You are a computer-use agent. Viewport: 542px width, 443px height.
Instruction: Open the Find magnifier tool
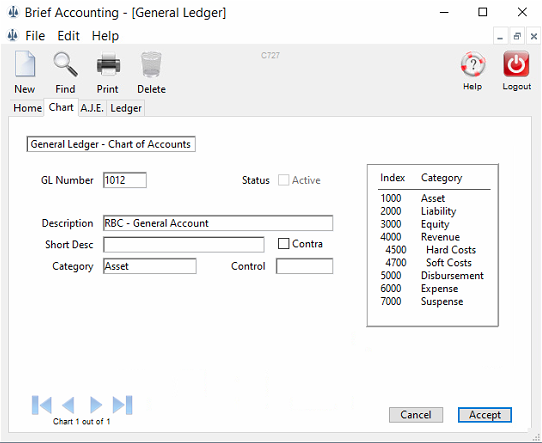(65, 64)
